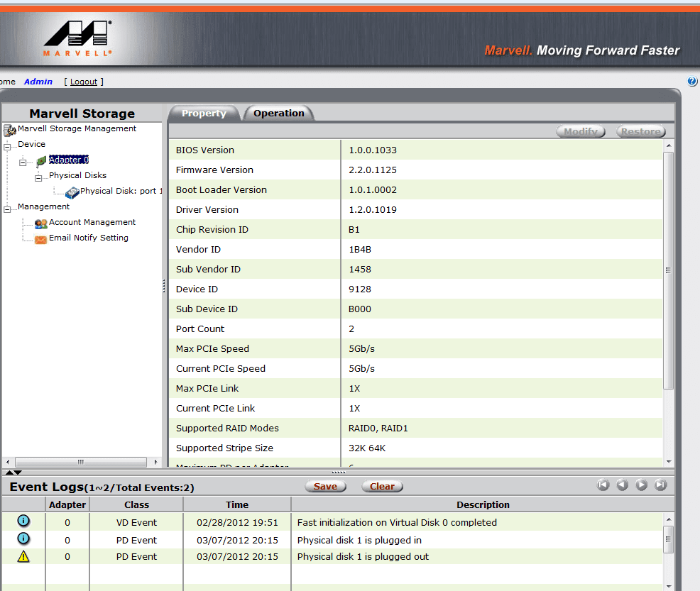The height and width of the screenshot is (591, 700).
Task: Click info icon for VD Event row
Action: [23, 521]
